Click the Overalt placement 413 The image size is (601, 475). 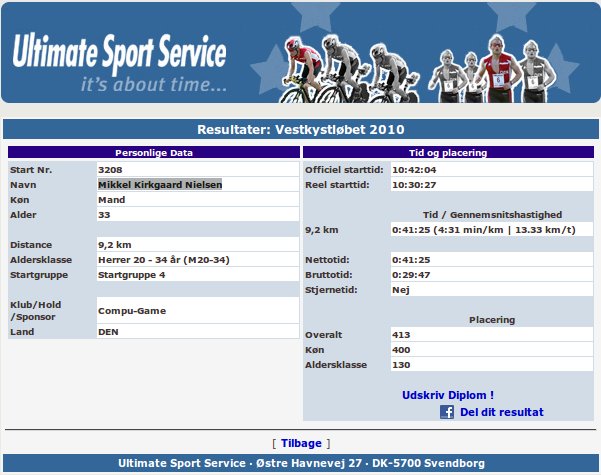pyautogui.click(x=401, y=335)
